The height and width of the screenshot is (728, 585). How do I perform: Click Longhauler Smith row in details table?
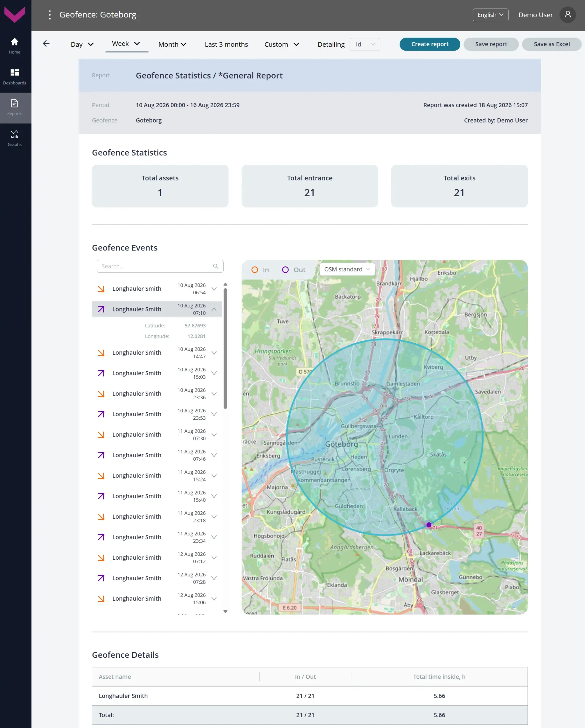coord(310,696)
